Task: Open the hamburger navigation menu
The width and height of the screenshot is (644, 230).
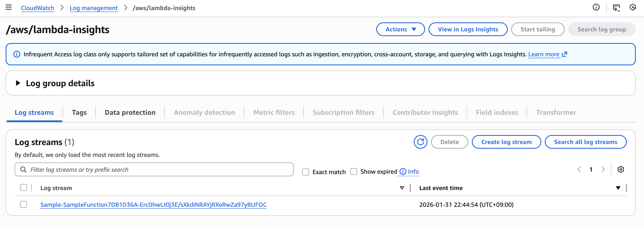Action: 8,8
